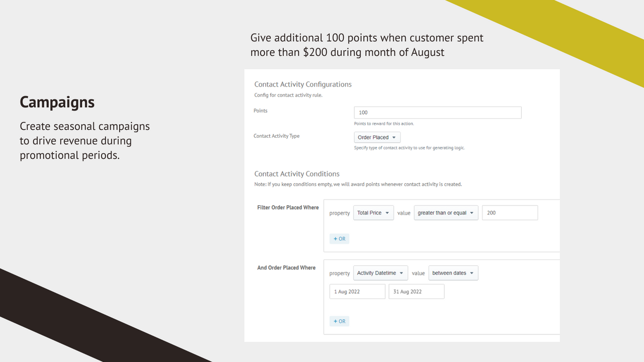Screen dimensions: 644x362
Task: Open the between dates value dropdown
Action: 453,273
